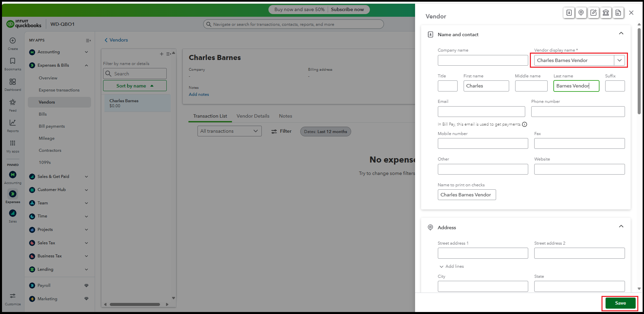Screen dimensions: 644x314
Task: Click the Add notes link
Action: (x=199, y=95)
